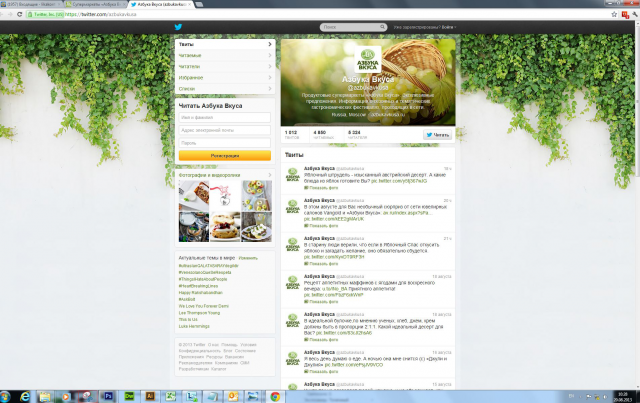Click the red extension icon in Chrome toolbar

[x=625, y=15]
